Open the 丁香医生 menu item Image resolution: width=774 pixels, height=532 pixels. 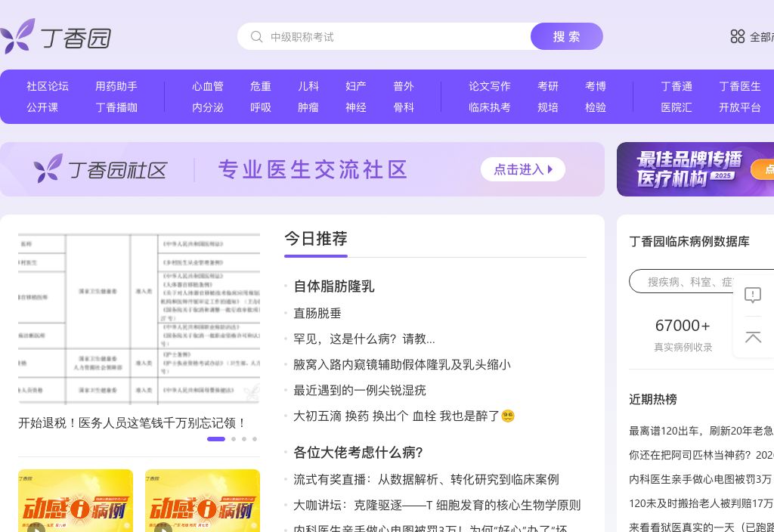pyautogui.click(x=739, y=86)
